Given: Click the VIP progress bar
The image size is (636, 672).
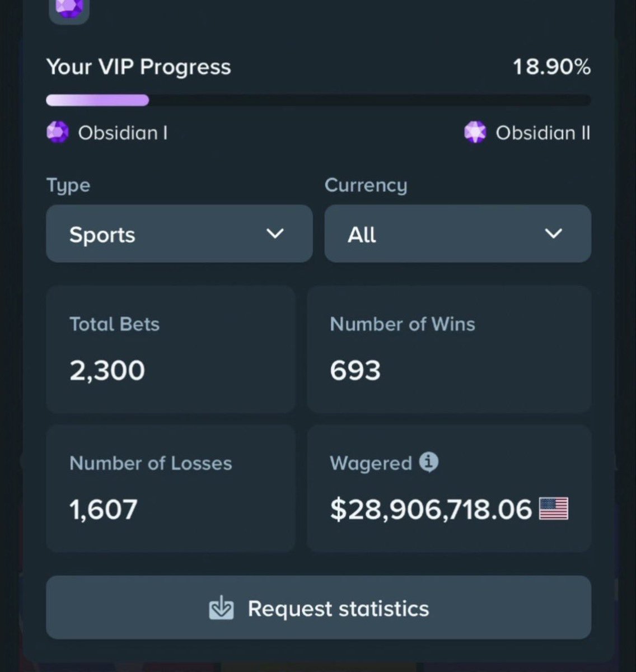Looking at the screenshot, I should pos(319,100).
